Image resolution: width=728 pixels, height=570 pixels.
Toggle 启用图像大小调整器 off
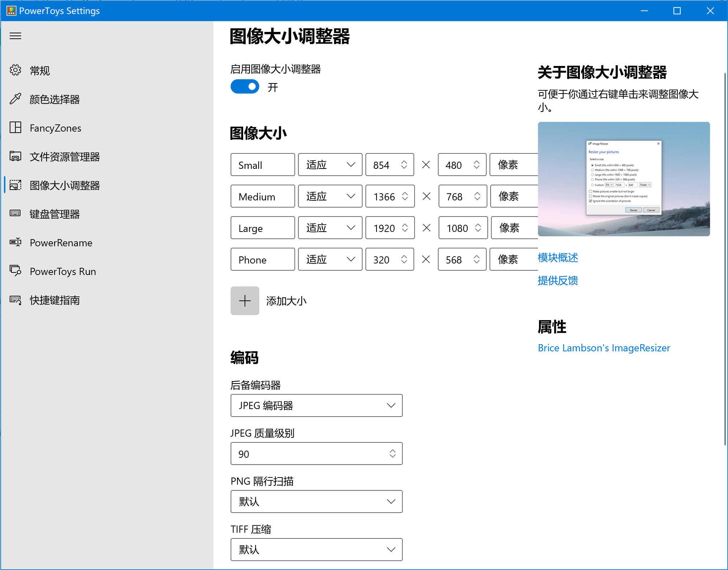coord(245,86)
